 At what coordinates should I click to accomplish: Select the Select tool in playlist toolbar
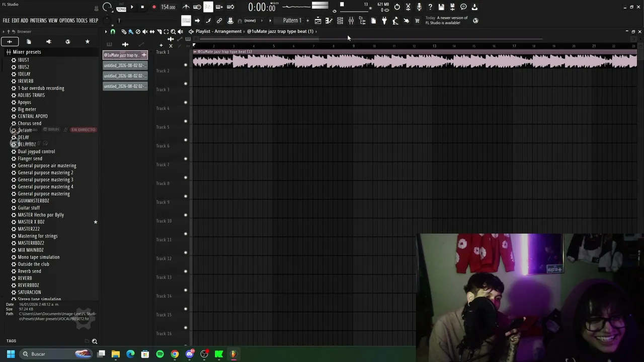pos(166,32)
